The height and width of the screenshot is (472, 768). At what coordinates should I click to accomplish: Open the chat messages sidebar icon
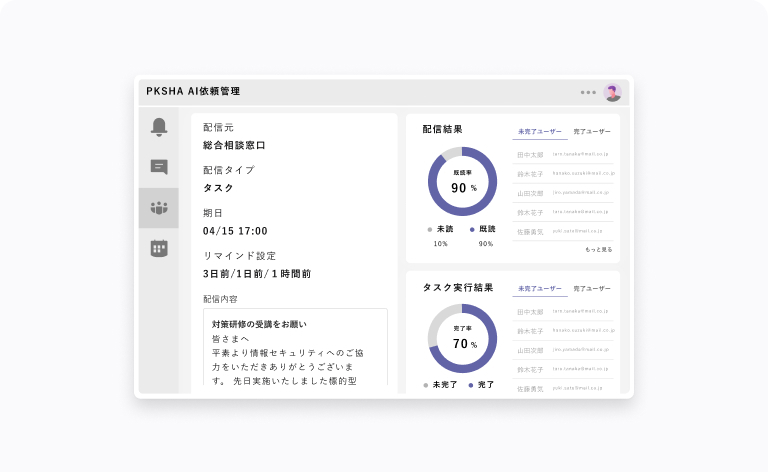[159, 167]
